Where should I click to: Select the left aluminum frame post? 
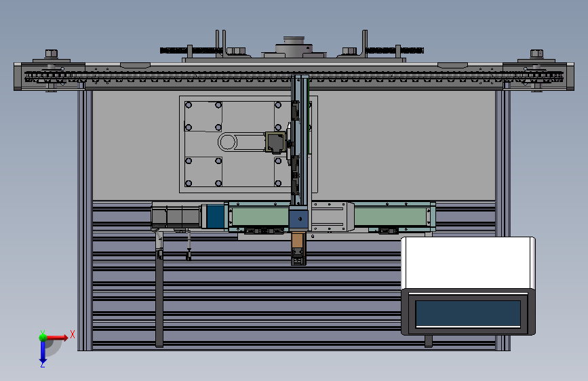pyautogui.click(x=85, y=220)
